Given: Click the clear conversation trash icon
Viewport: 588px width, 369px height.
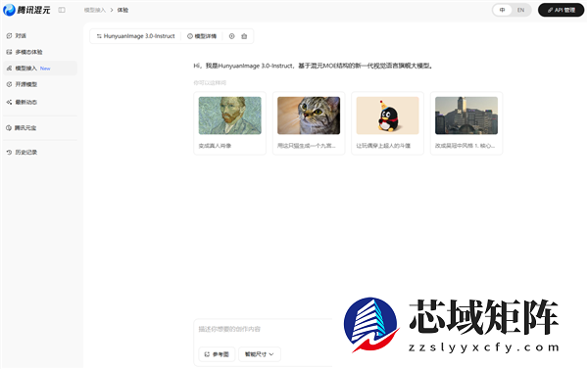Looking at the screenshot, I should click(244, 36).
